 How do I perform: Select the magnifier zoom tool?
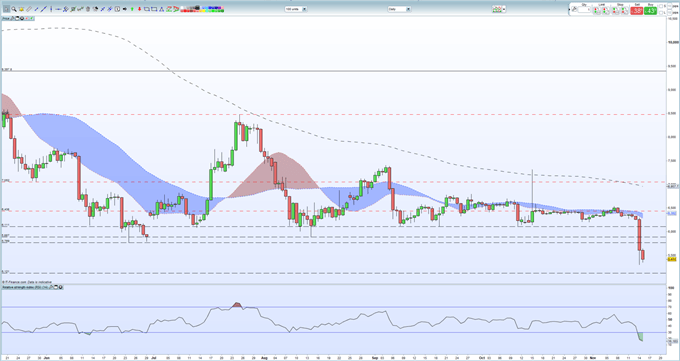pyautogui.click(x=14, y=9)
